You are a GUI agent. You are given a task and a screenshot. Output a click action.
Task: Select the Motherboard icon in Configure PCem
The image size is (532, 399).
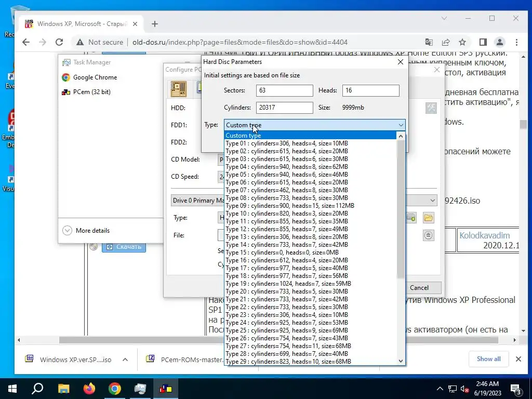coord(179,89)
